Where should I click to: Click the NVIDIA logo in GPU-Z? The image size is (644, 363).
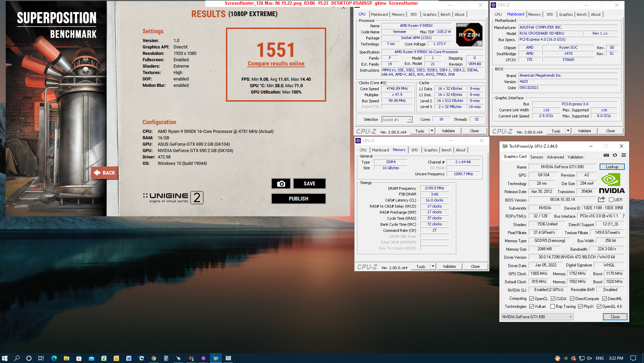tap(611, 183)
